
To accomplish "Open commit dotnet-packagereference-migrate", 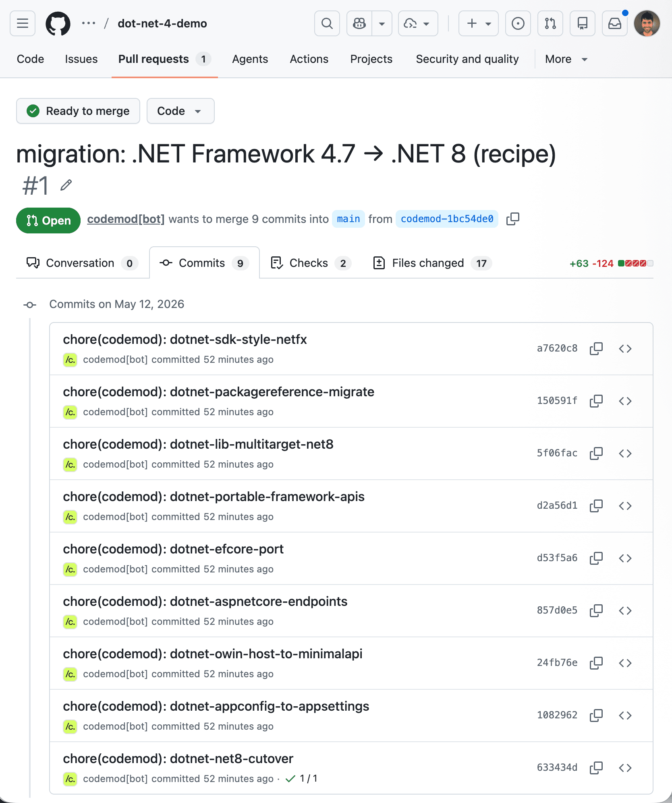I will coord(219,392).
